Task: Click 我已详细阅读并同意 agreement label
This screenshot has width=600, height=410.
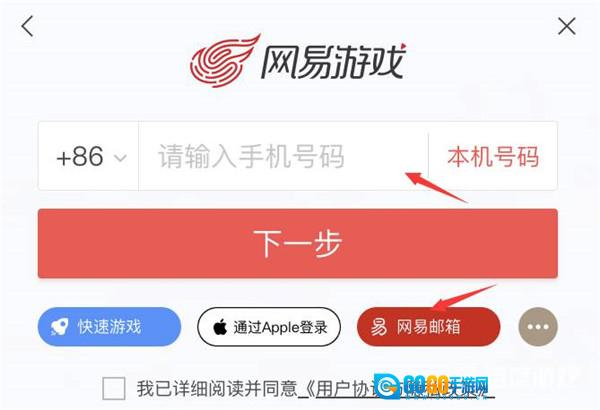Action: [x=217, y=389]
